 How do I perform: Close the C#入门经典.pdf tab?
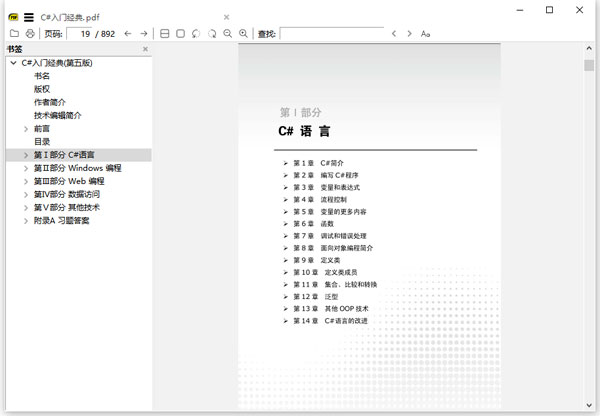coord(227,17)
